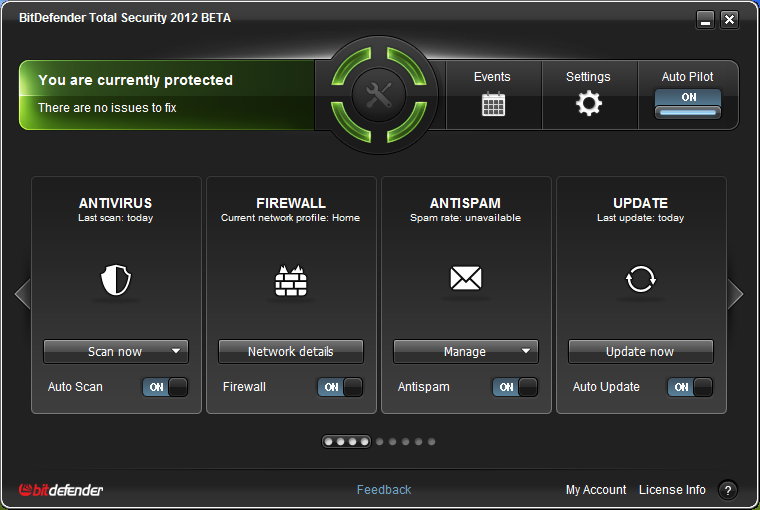Open the Events calendar icon

pyautogui.click(x=492, y=104)
